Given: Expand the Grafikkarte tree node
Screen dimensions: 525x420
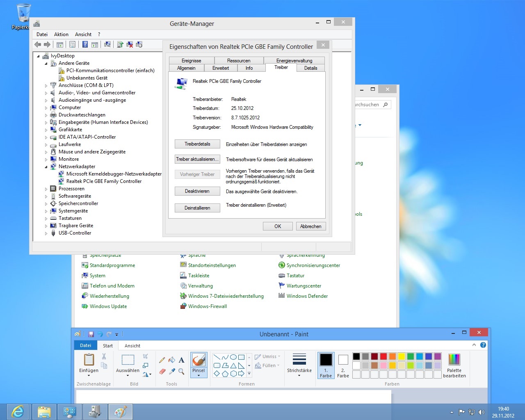Looking at the screenshot, I should point(46,130).
